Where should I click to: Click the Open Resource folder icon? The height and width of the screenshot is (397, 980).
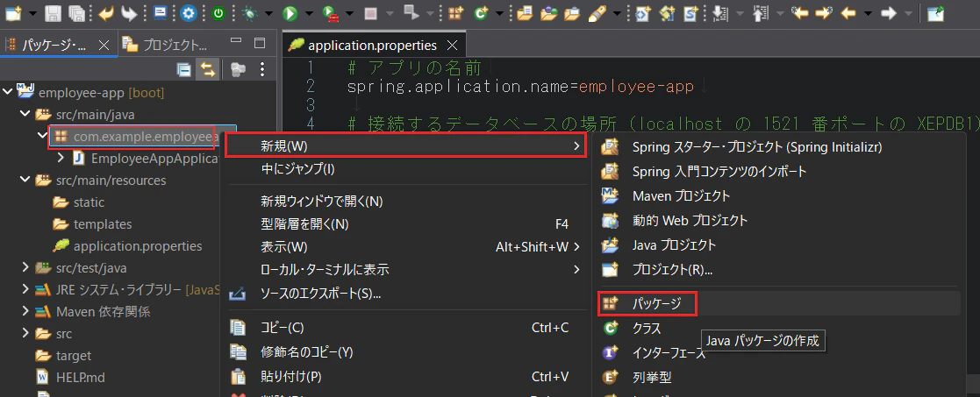pyautogui.click(x=572, y=13)
